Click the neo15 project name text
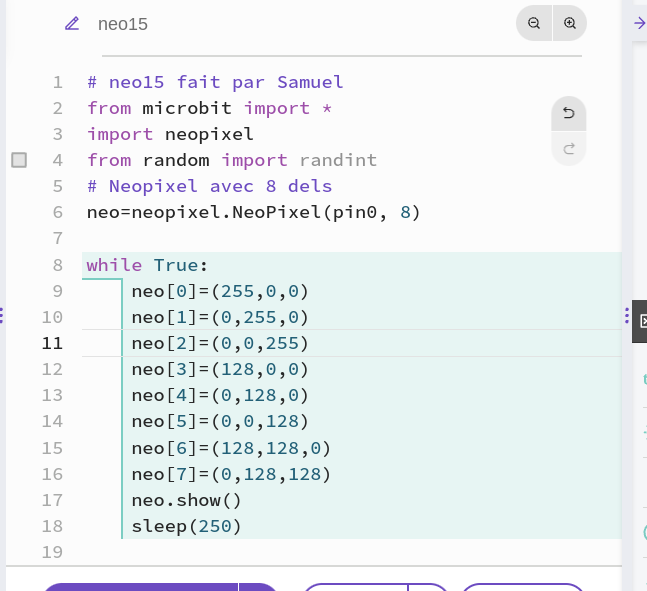The image size is (647, 591). point(123,24)
